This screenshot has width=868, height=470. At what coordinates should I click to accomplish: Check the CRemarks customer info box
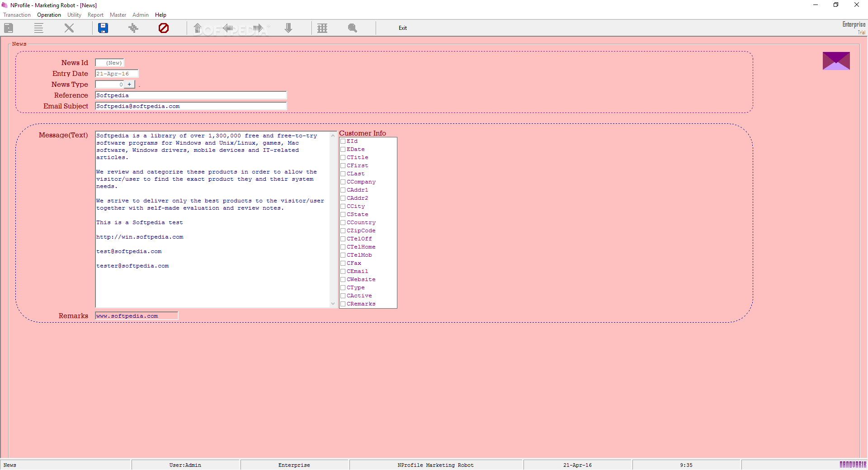coord(343,304)
